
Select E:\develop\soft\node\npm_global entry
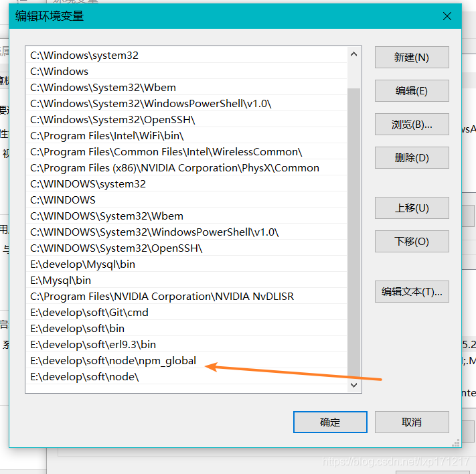coord(186,361)
